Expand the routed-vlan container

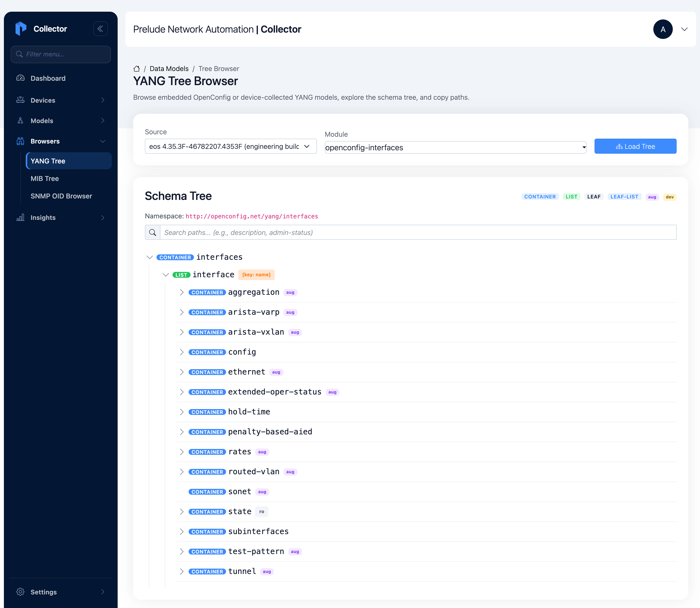click(x=182, y=472)
